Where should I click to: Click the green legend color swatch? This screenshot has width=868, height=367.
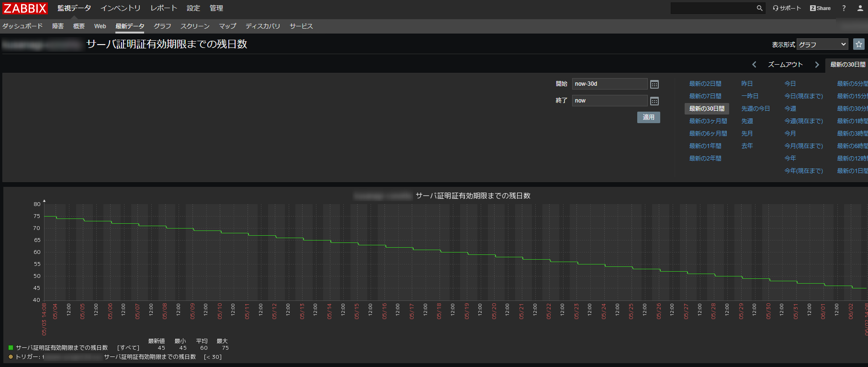click(x=11, y=348)
